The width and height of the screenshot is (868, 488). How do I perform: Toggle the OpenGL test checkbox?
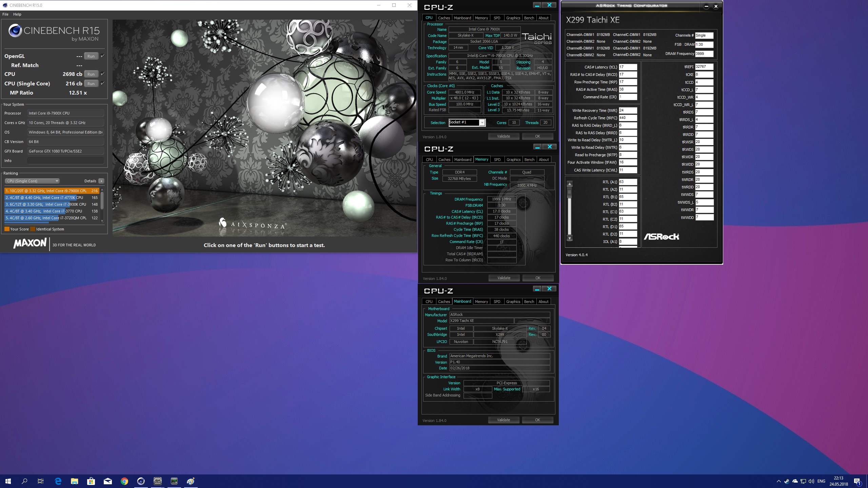(x=102, y=56)
